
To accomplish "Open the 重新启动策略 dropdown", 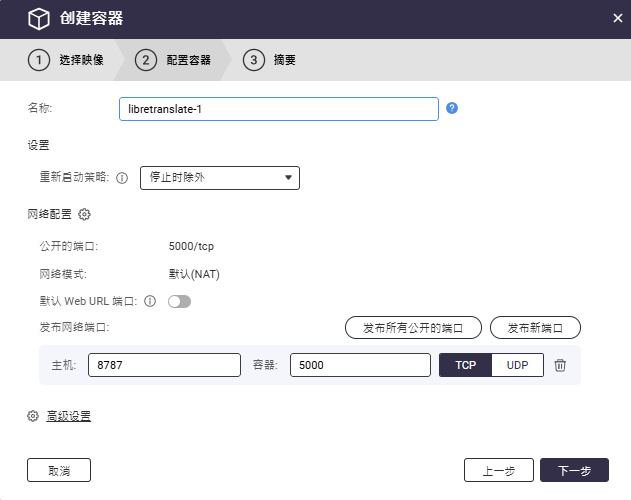I will pyautogui.click(x=220, y=178).
